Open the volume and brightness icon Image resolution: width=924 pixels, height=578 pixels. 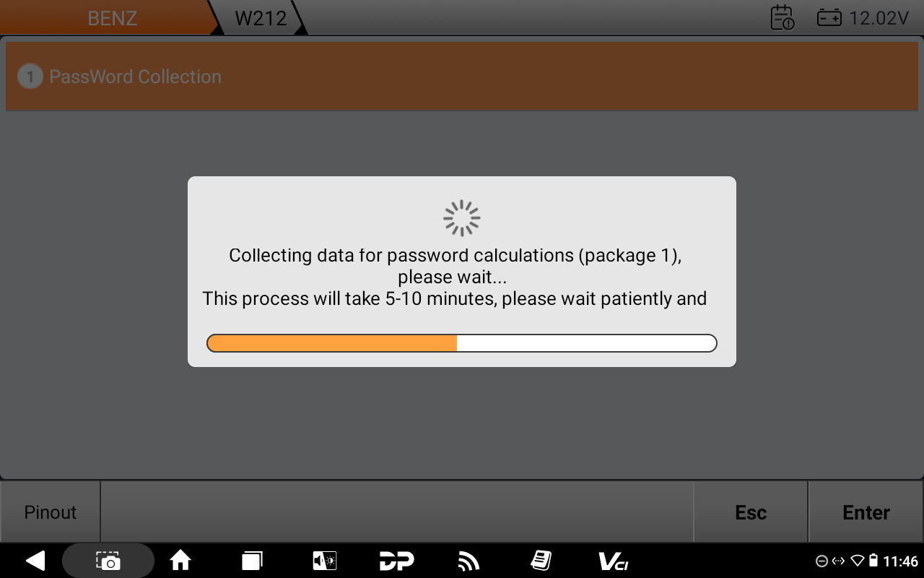pyautogui.click(x=324, y=561)
